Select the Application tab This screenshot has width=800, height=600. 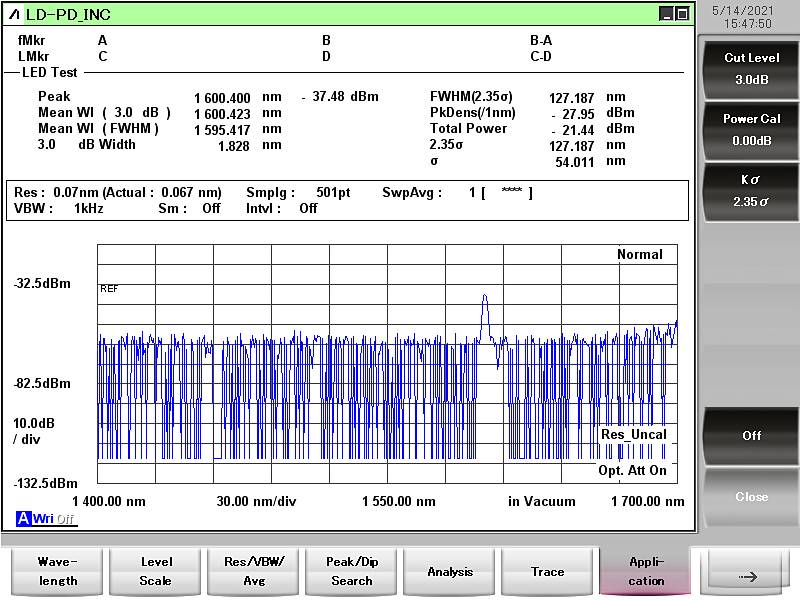pos(646,572)
